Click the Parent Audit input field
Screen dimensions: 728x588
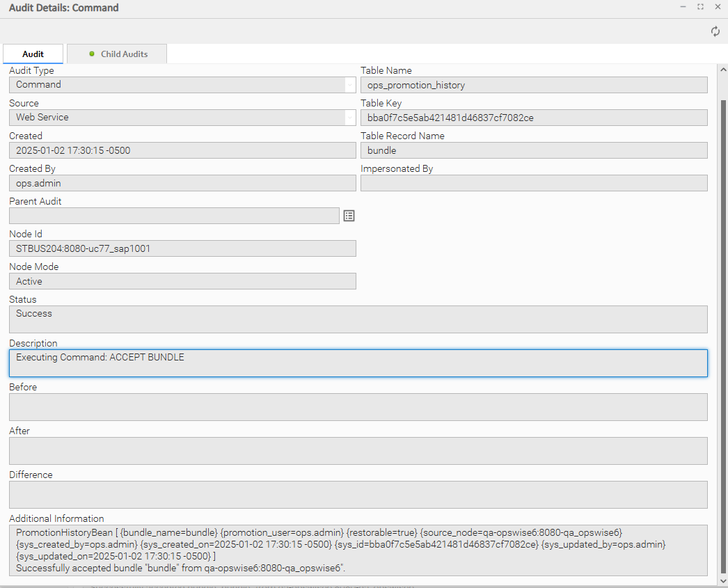[x=174, y=216]
